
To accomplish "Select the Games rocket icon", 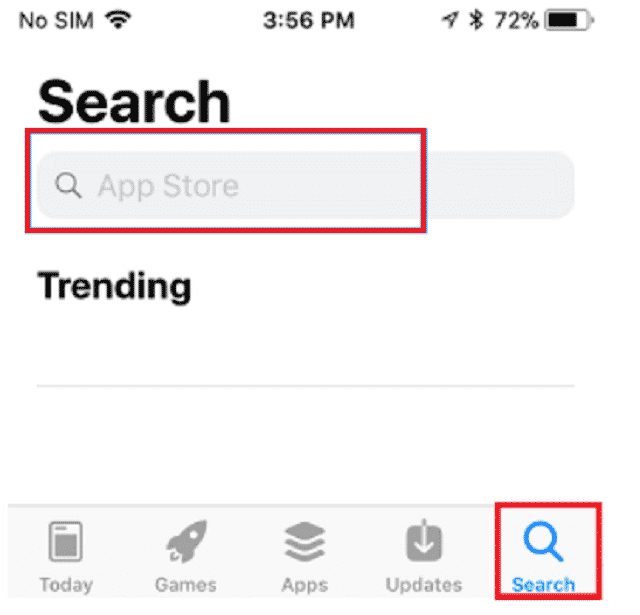I will coord(187,541).
